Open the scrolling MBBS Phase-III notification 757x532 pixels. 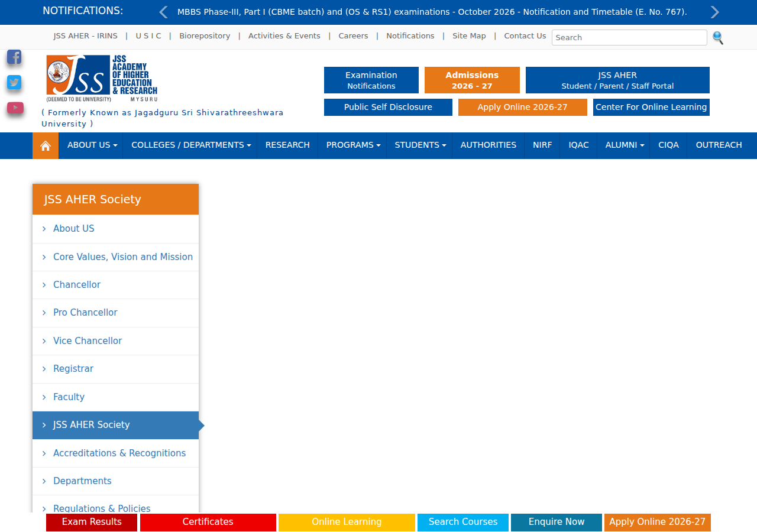[x=432, y=12]
